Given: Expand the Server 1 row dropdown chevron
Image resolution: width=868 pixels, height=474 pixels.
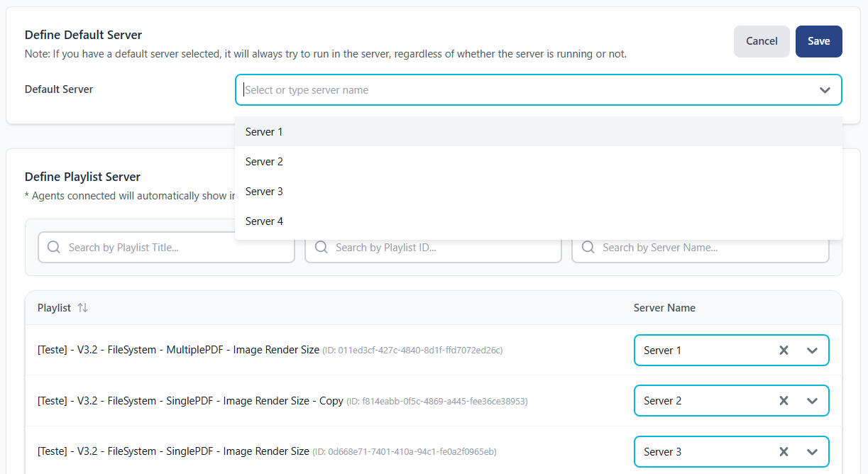Looking at the screenshot, I should click(x=813, y=351).
